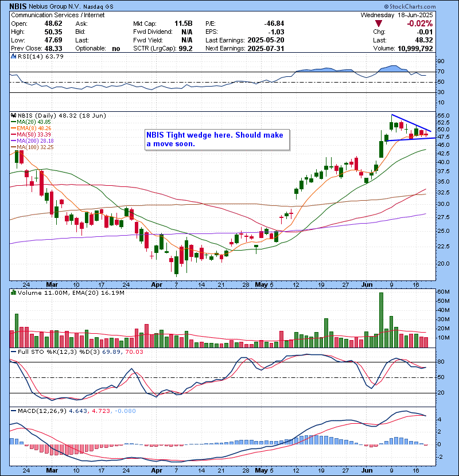
Task: Click the RSI indicator icon beside RSI(14)
Action: [x=13, y=56]
